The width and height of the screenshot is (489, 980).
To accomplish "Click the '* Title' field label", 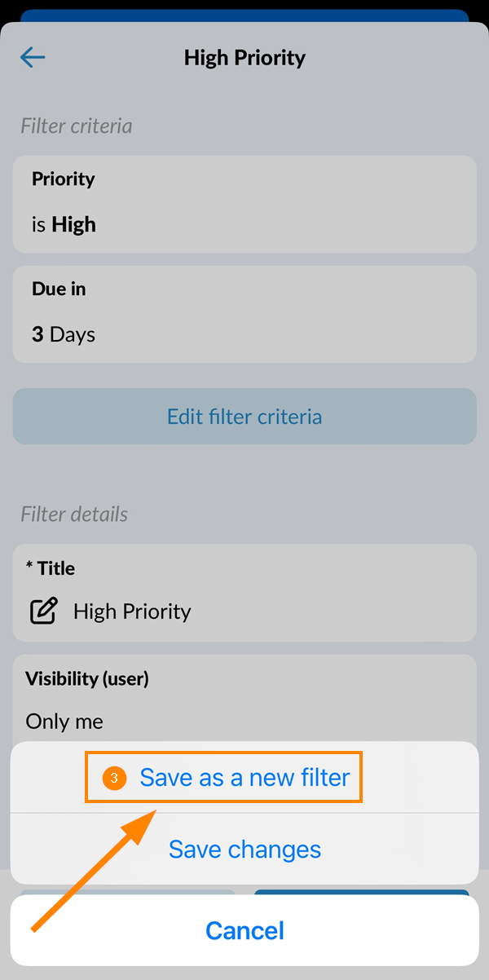I will [51, 568].
